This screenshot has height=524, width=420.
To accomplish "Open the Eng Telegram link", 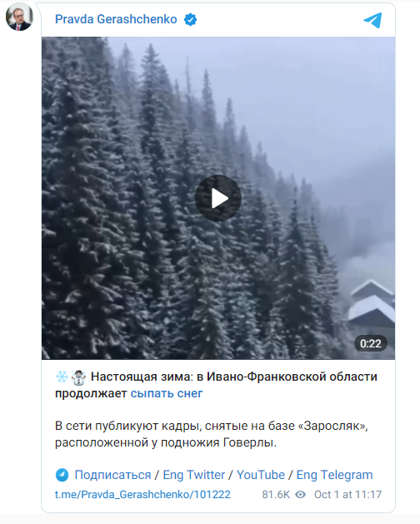I will tap(334, 475).
